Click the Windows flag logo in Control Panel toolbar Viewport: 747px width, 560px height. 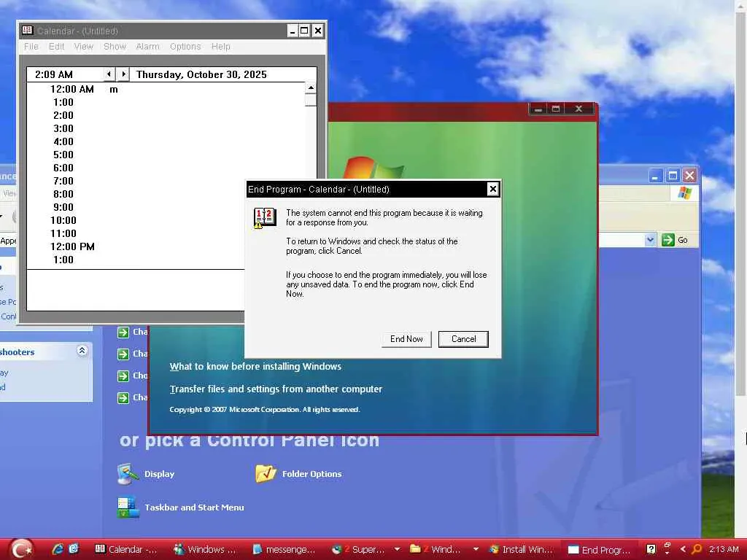pyautogui.click(x=684, y=193)
